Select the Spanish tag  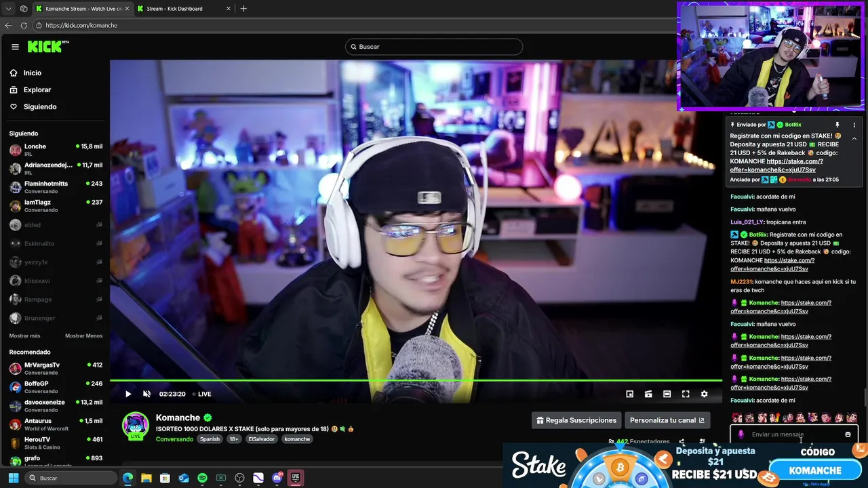pos(210,439)
